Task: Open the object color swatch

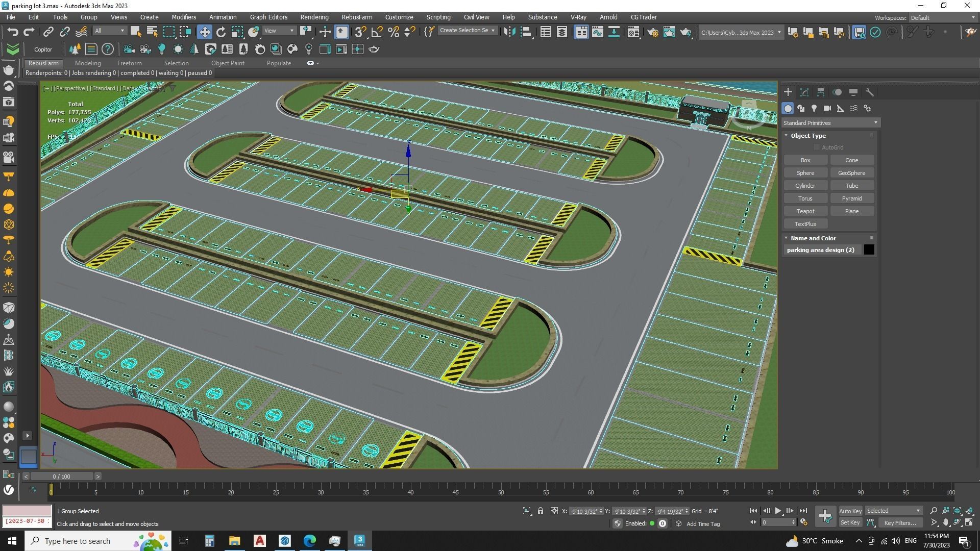Action: point(869,249)
